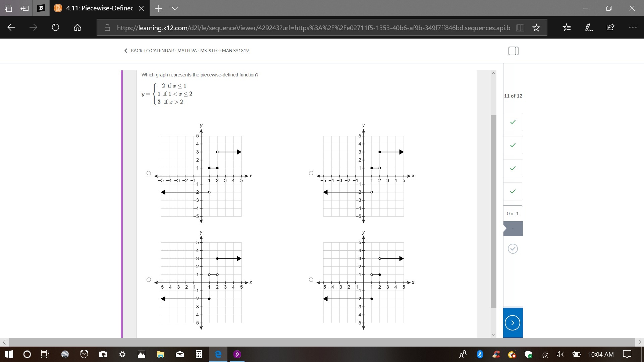Add page to favorites star icon
644x362 pixels.
click(x=536, y=27)
